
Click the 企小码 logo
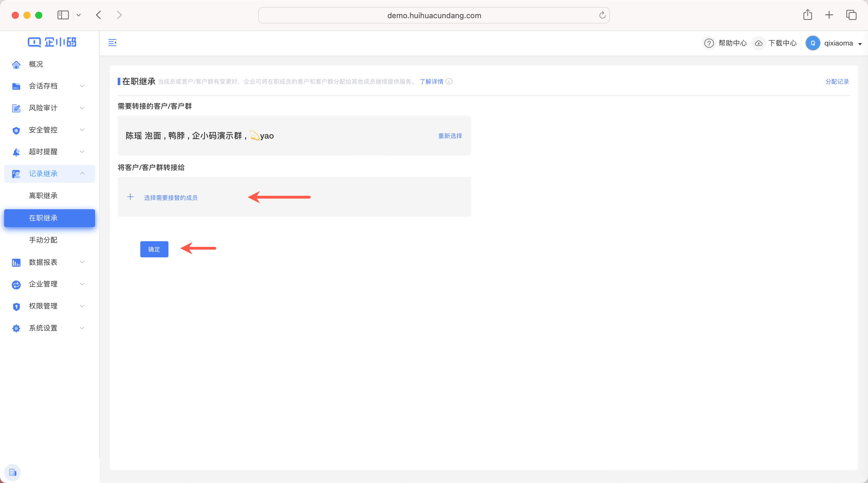52,42
